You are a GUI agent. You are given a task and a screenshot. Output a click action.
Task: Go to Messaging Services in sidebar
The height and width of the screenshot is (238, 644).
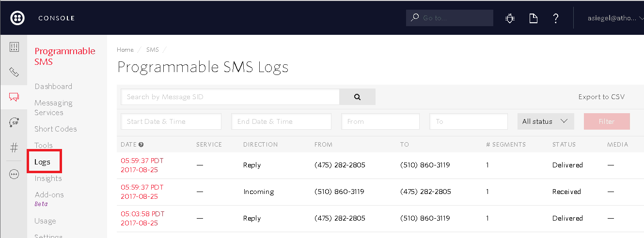click(53, 107)
